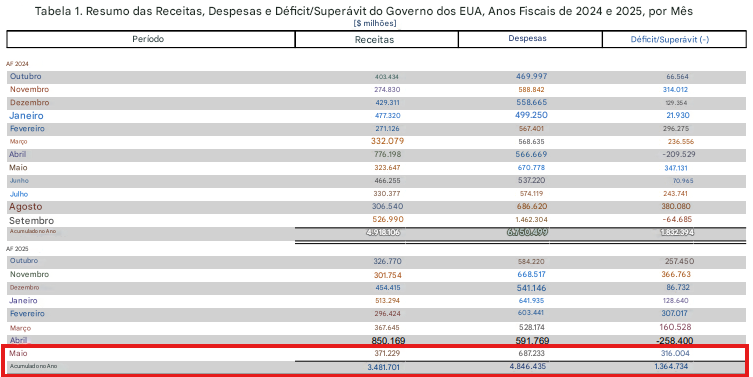Click deficit cell 243.741
Screen dimensions: 753x377
click(x=675, y=194)
